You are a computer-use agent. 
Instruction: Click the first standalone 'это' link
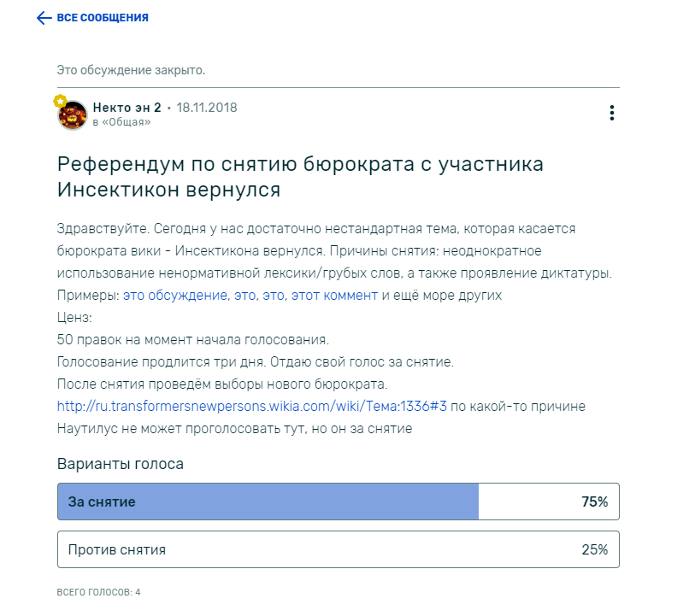click(244, 296)
